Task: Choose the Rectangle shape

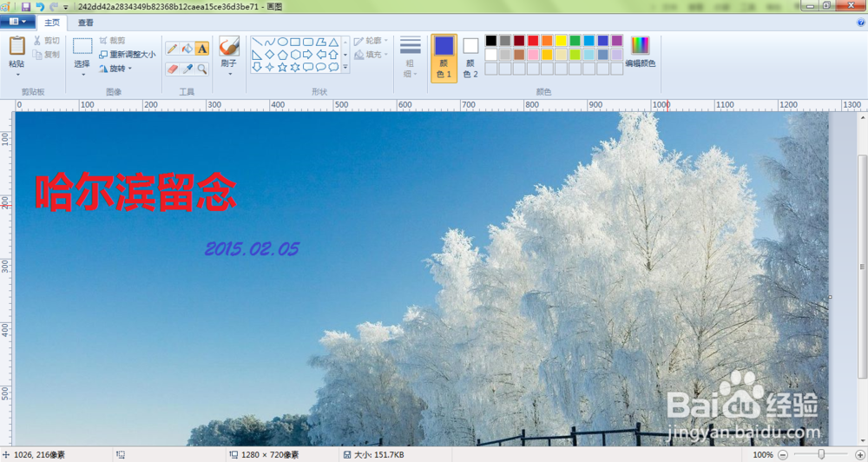Action: [295, 42]
